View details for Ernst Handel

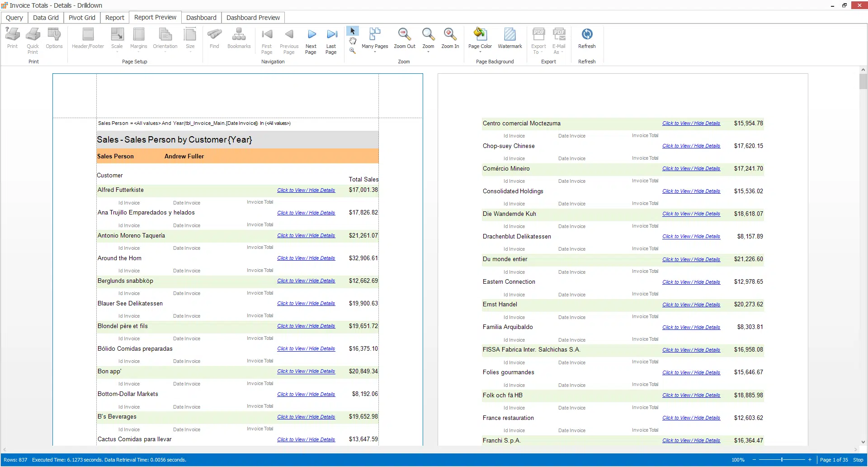tap(691, 305)
